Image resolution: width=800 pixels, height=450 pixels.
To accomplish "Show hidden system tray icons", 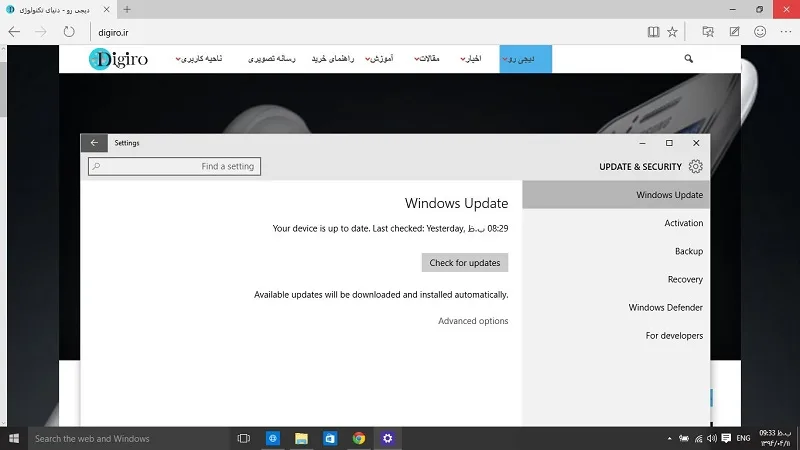I will coord(669,438).
